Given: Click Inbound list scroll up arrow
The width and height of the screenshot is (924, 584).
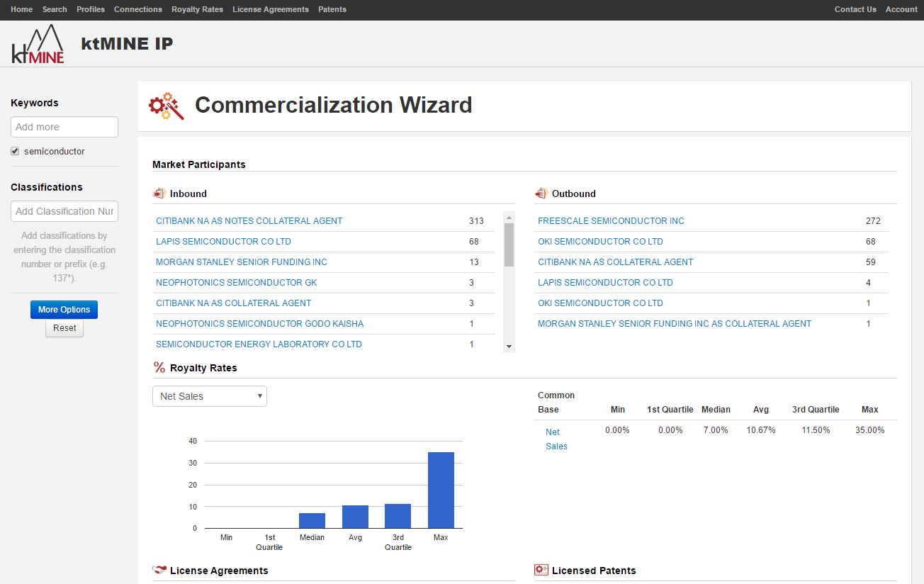Looking at the screenshot, I should (509, 216).
